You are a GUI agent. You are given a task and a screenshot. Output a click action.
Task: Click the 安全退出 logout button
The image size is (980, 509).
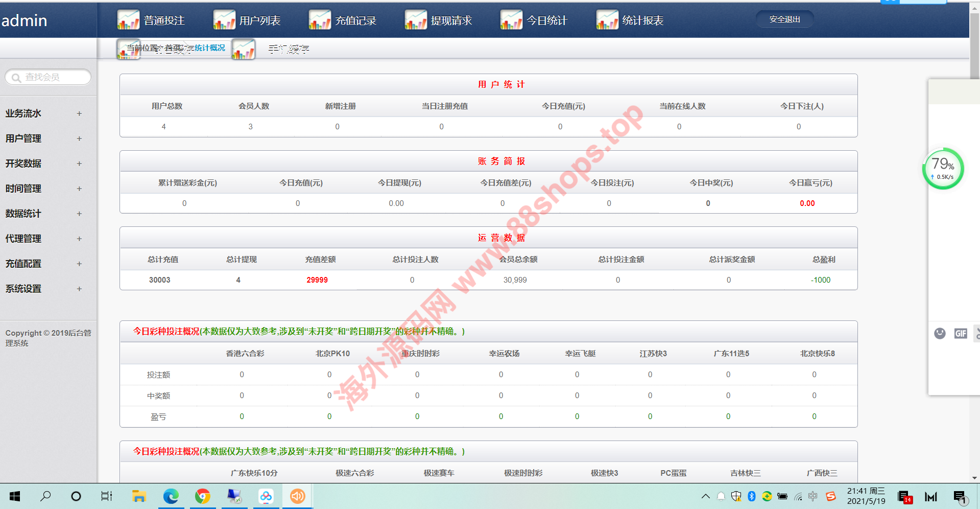click(784, 19)
